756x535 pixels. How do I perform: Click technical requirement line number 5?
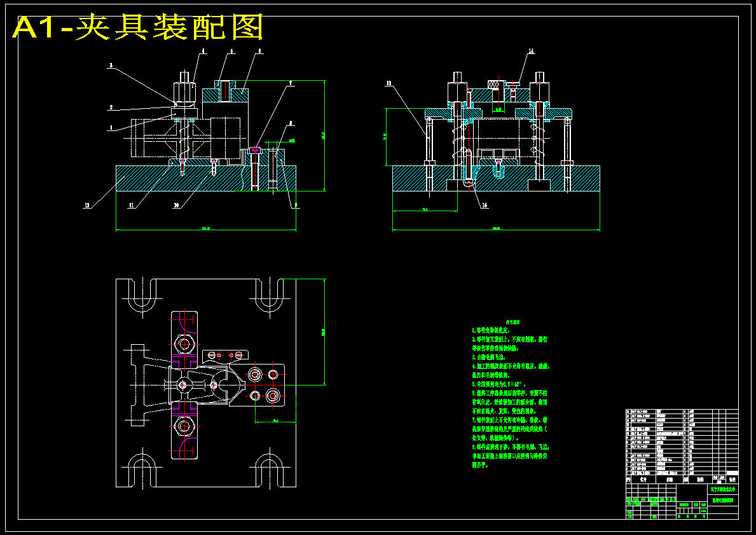pos(498,384)
